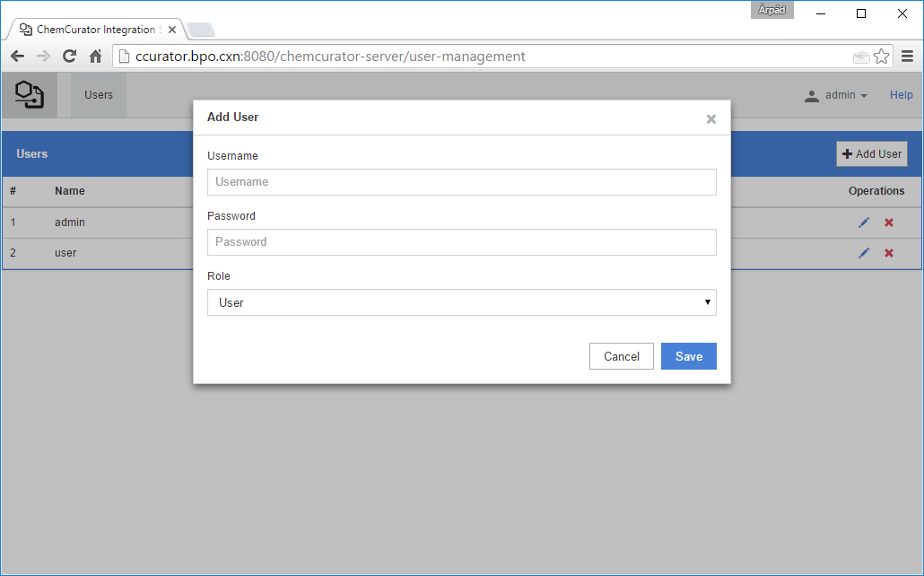The image size is (924, 576).
Task: Close the Add User dialog with X
Action: [711, 118]
